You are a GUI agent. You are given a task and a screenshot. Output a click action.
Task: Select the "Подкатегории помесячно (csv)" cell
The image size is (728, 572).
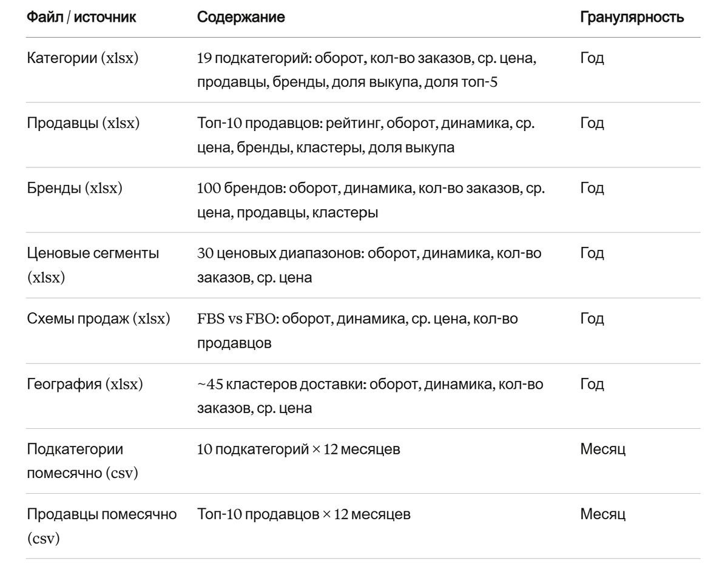coord(83,460)
